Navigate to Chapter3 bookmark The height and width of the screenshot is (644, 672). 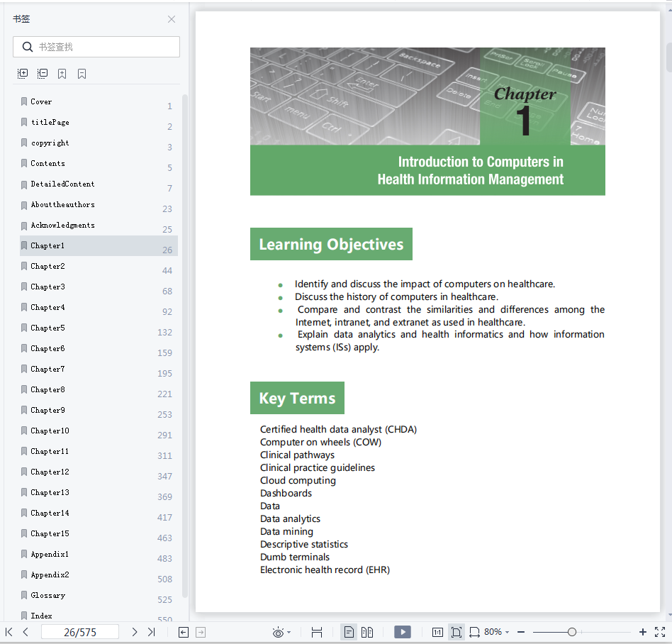[x=99, y=287]
